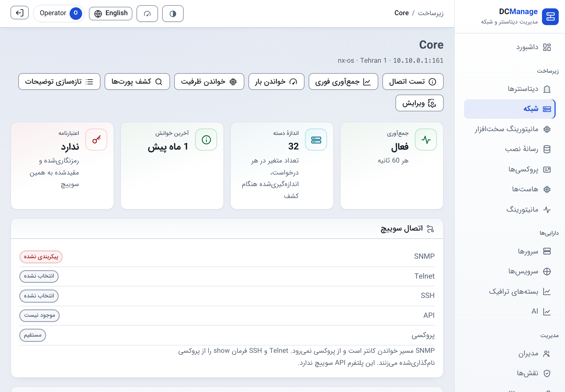Image resolution: width=565 pixels, height=392 pixels.
Task: Select the شبکه network sidebar item
Action: tap(510, 109)
